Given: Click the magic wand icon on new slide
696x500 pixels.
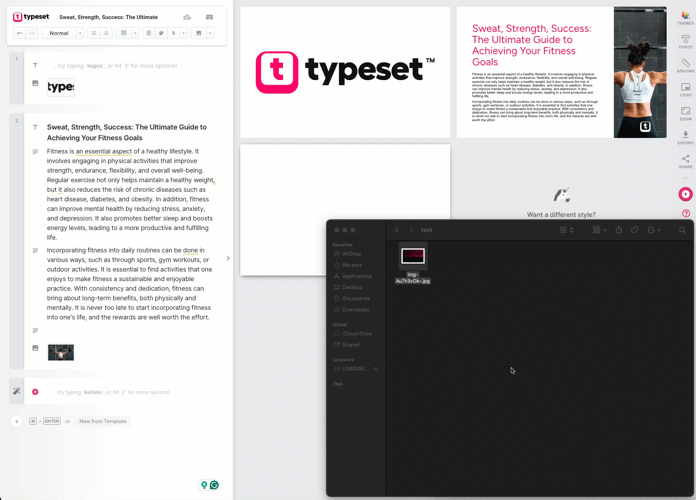Looking at the screenshot, I should pos(16,391).
